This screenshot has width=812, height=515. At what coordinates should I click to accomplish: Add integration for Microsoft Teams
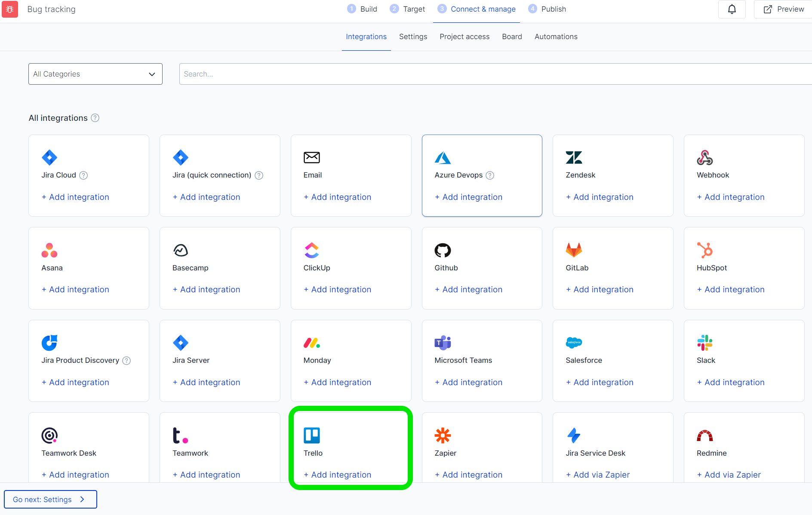pyautogui.click(x=468, y=382)
